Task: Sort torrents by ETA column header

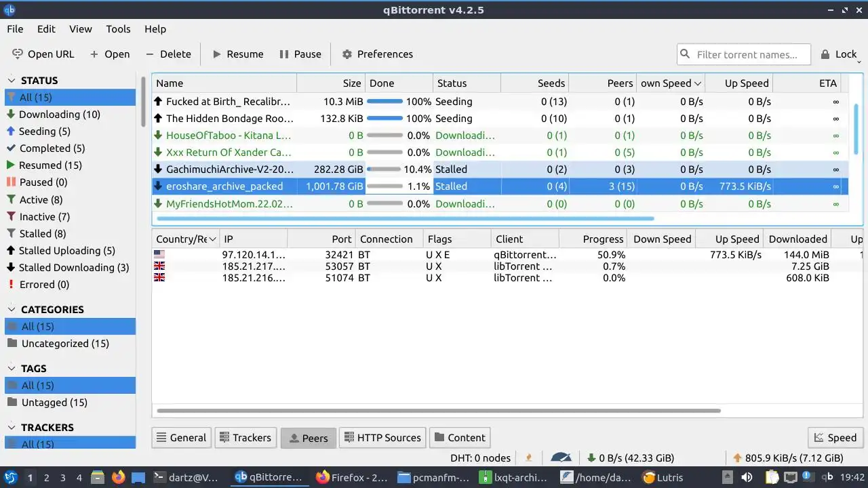Action: (807, 83)
